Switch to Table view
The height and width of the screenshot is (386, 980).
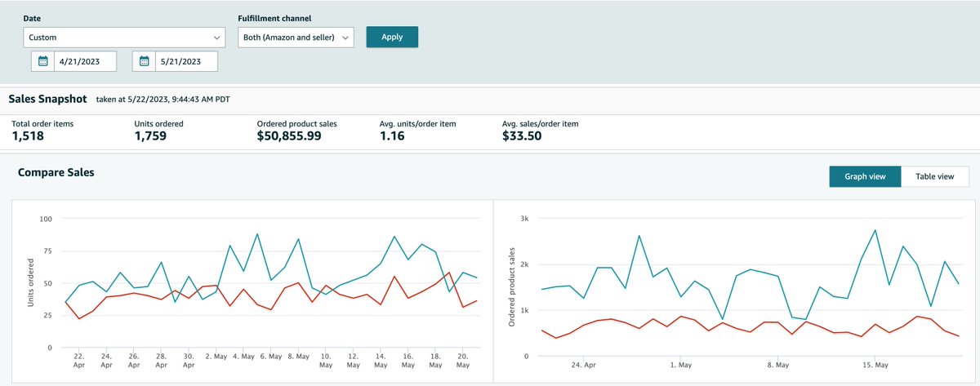point(935,176)
